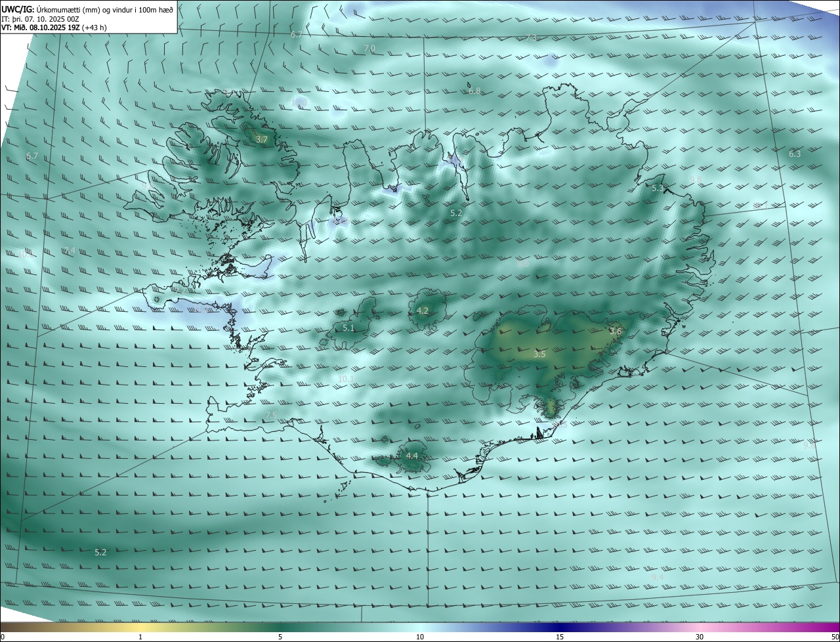
Task: Click the color scale tick label 50
Action: pyautogui.click(x=835, y=637)
